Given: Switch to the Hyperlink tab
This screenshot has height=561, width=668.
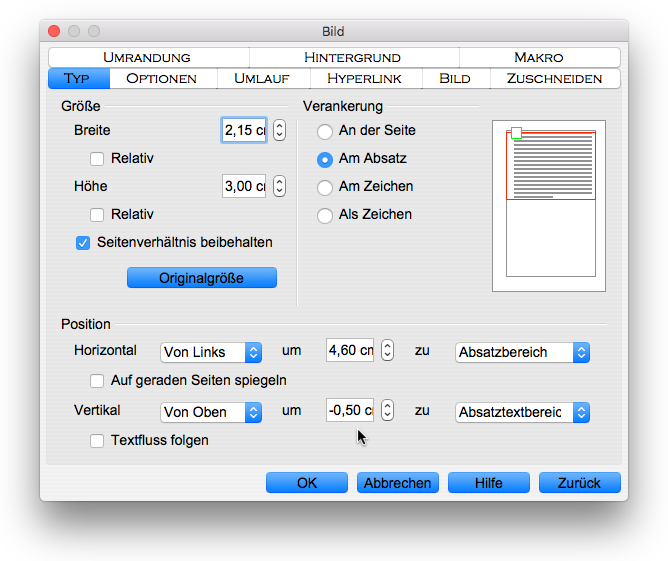Looking at the screenshot, I should [x=366, y=78].
